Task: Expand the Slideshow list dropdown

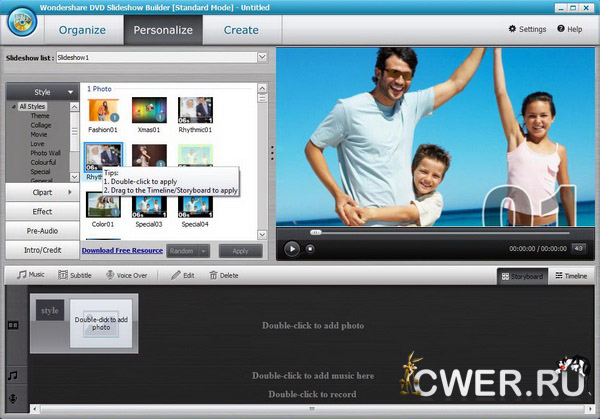Action: click(x=263, y=58)
